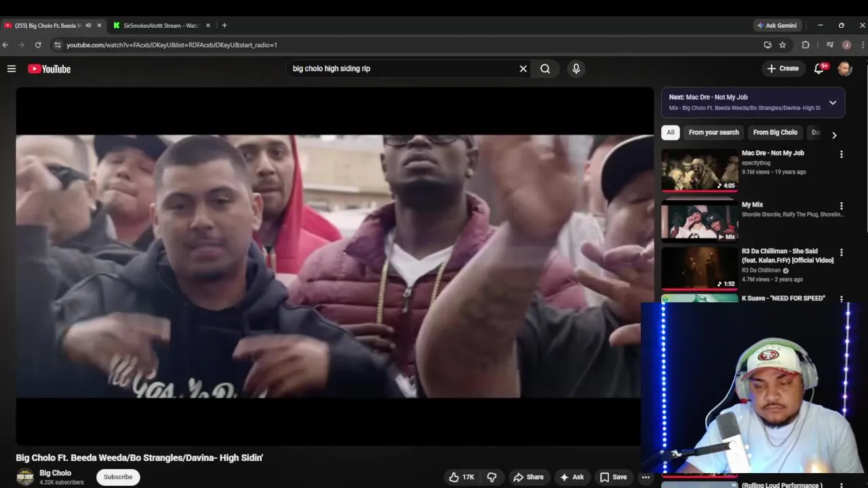Screen dimensions: 868x488
Task: Open Chrome three-dot menu
Action: point(863,45)
